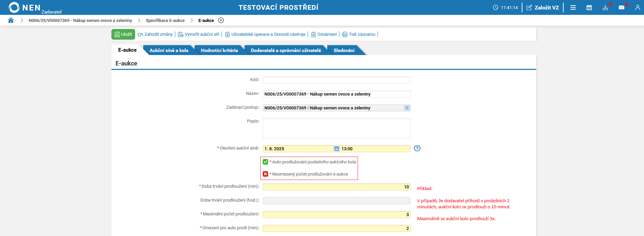Image resolution: width=644 pixels, height=236 pixels.
Task: Open date picker for Otevření aukční síně
Action: click(x=336, y=149)
